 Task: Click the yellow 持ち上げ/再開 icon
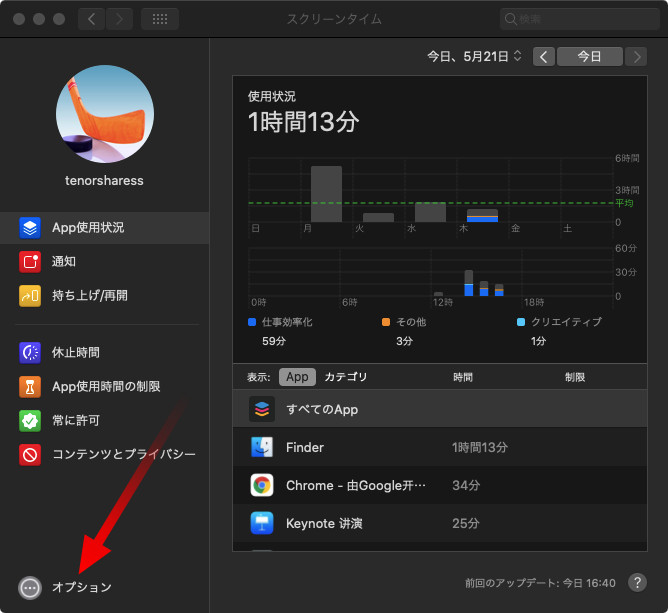pyautogui.click(x=30, y=296)
